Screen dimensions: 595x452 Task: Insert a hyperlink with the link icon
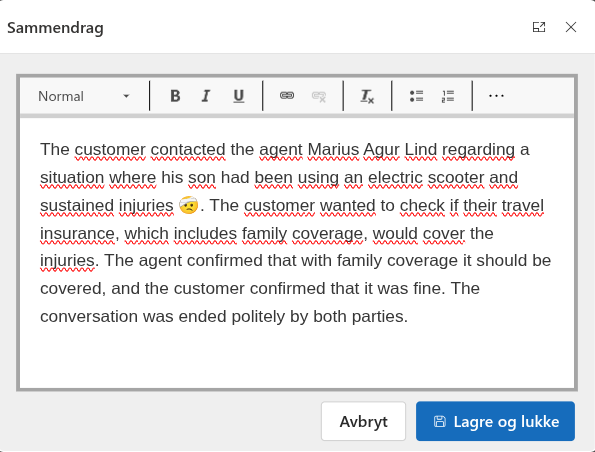pos(287,96)
